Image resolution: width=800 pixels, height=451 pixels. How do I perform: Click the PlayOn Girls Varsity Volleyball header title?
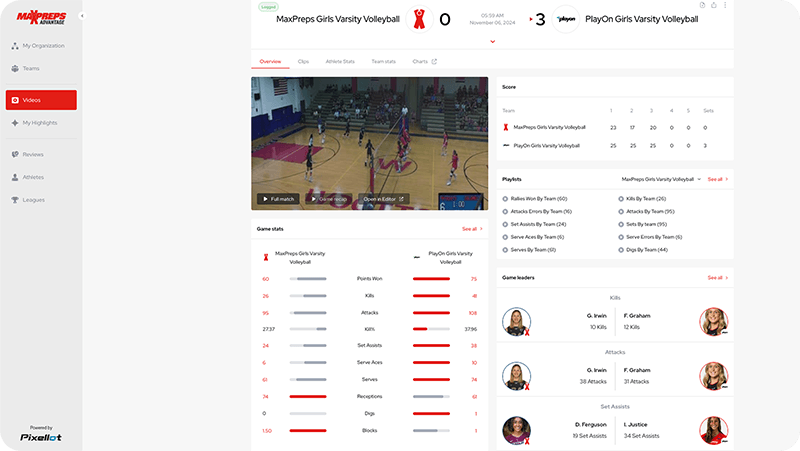click(641, 19)
